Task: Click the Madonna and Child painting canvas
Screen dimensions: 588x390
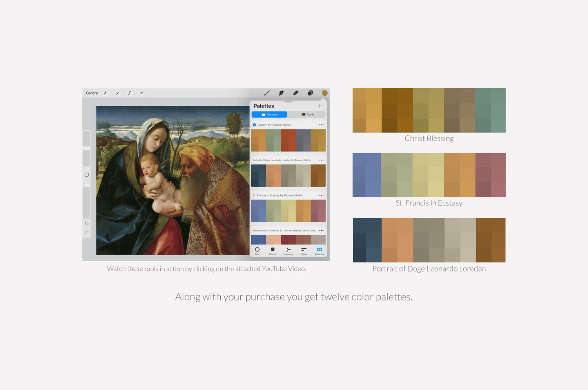Action: [173, 180]
